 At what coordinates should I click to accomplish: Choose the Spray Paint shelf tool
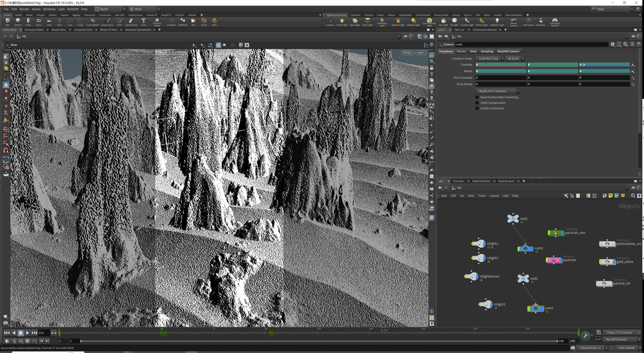click(131, 22)
